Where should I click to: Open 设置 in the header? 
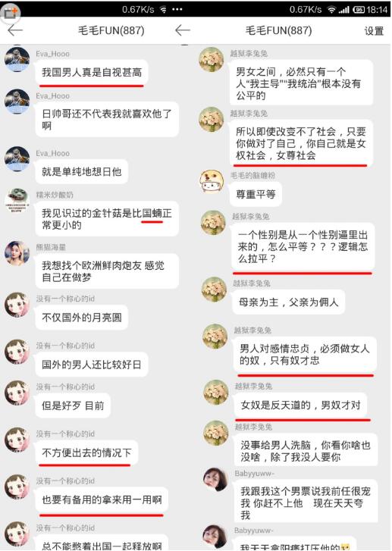[374, 31]
